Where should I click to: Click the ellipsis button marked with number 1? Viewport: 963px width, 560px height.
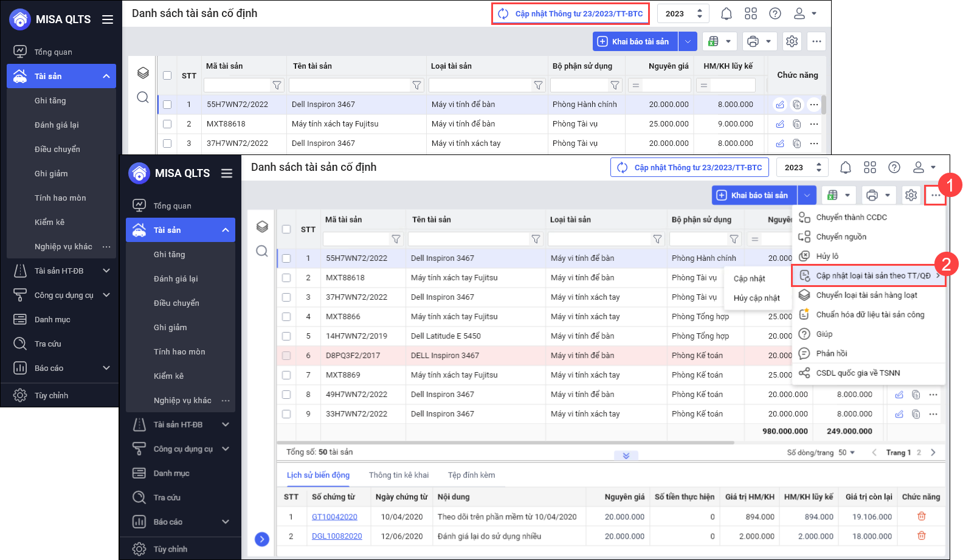click(x=935, y=195)
